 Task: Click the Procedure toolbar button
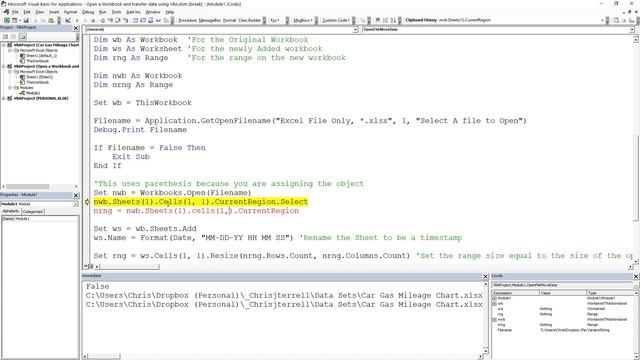pyautogui.click(x=187, y=20)
